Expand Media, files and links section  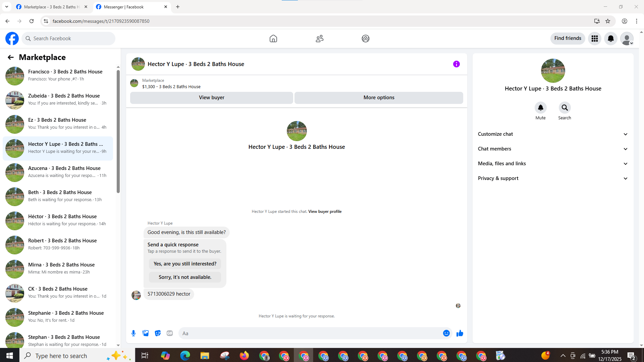[553, 164]
